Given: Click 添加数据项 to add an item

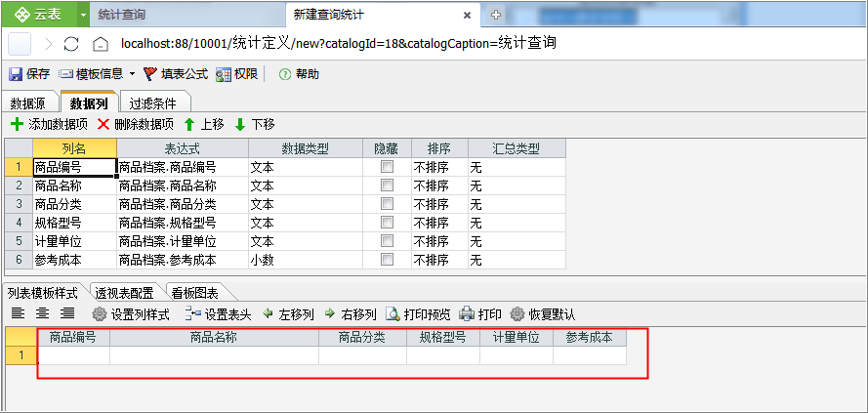Looking at the screenshot, I should (49, 124).
